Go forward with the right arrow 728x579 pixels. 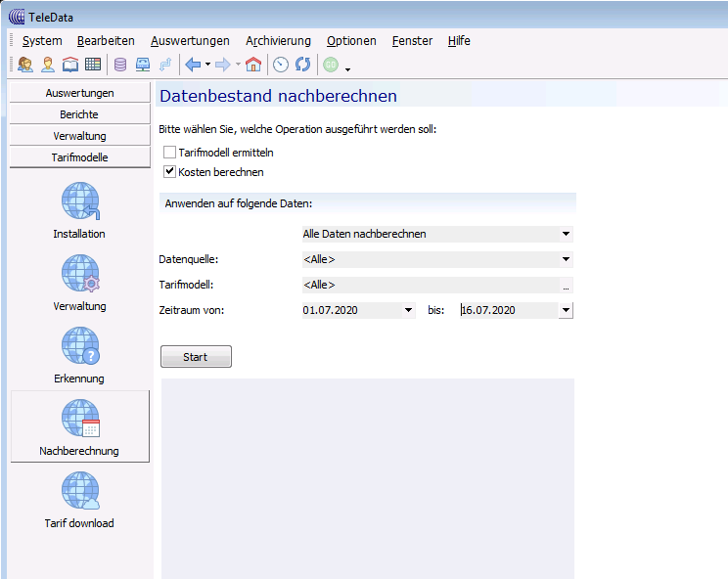pos(223,65)
